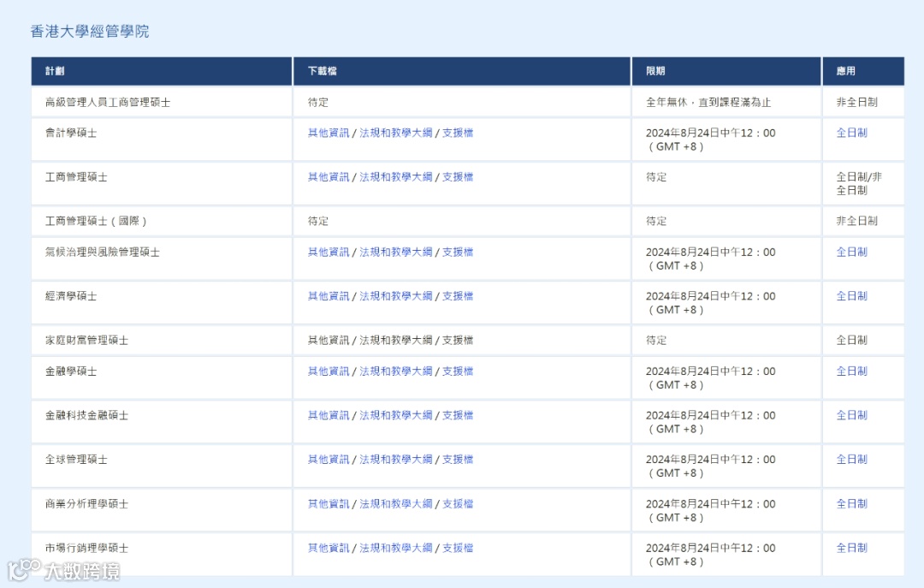Click 全年無休，直到課程滿為止 deadline text
924x588 pixels.
coord(708,103)
